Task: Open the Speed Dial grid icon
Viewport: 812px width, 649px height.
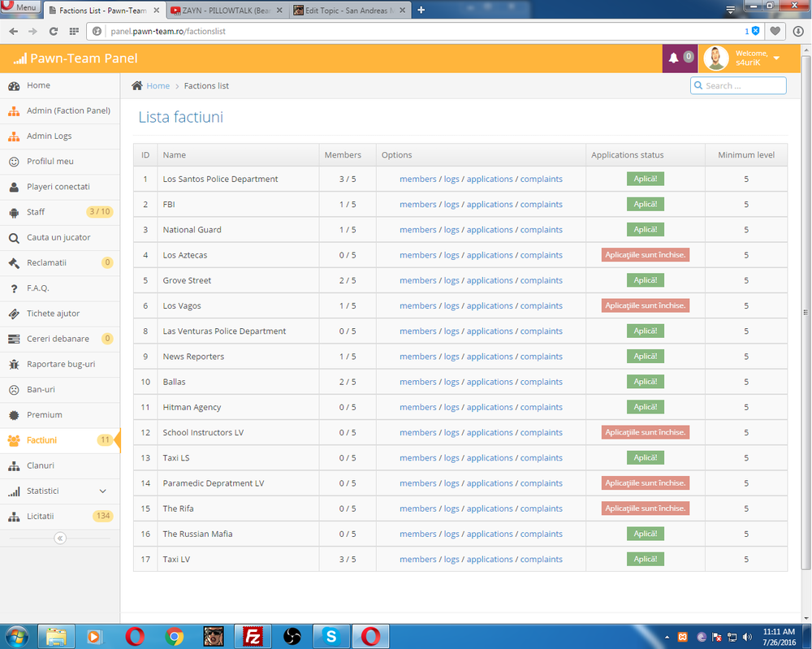Action: click(74, 31)
